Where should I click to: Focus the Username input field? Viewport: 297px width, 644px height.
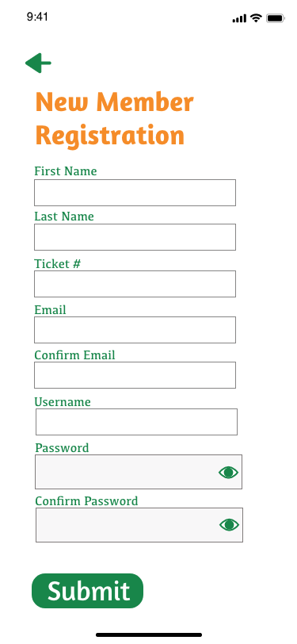[136, 422]
